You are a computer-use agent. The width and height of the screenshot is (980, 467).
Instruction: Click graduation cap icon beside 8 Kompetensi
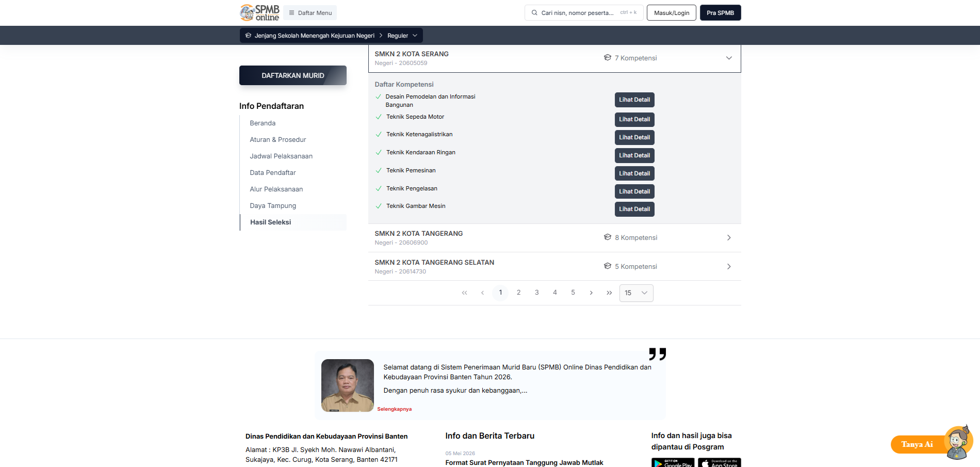pos(608,237)
